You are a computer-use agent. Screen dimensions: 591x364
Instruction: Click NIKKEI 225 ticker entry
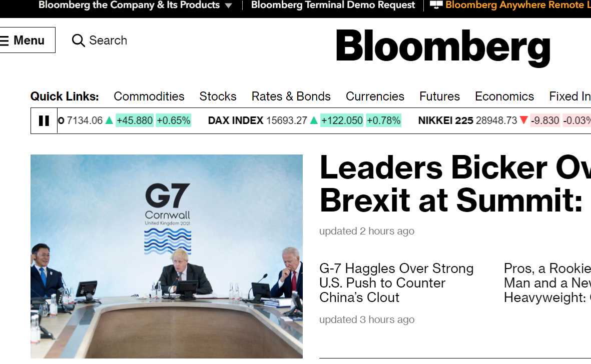click(x=445, y=120)
